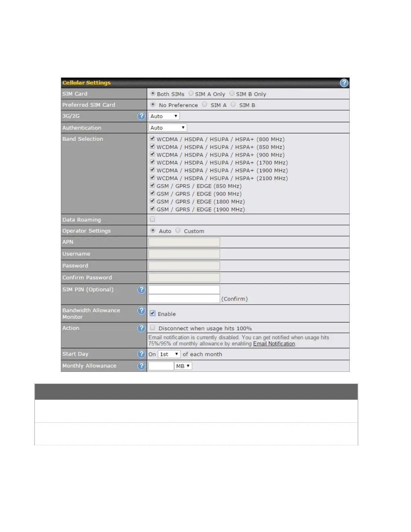Show help for 3G/2G setting

coord(141,116)
